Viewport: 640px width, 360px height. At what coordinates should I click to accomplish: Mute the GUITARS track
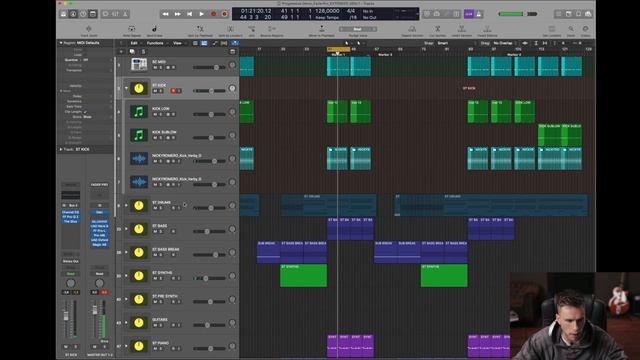tap(155, 325)
